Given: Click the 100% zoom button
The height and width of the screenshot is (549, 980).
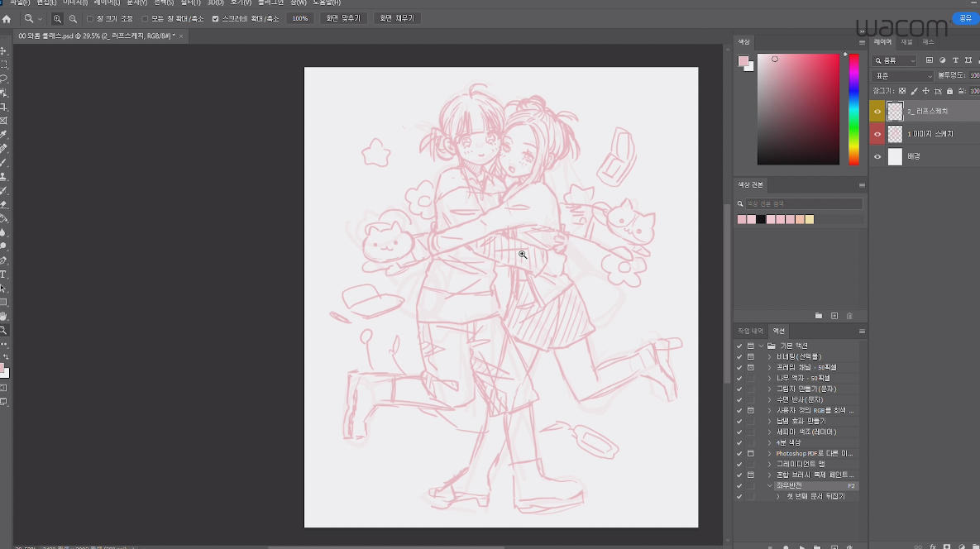Looking at the screenshot, I should (300, 19).
